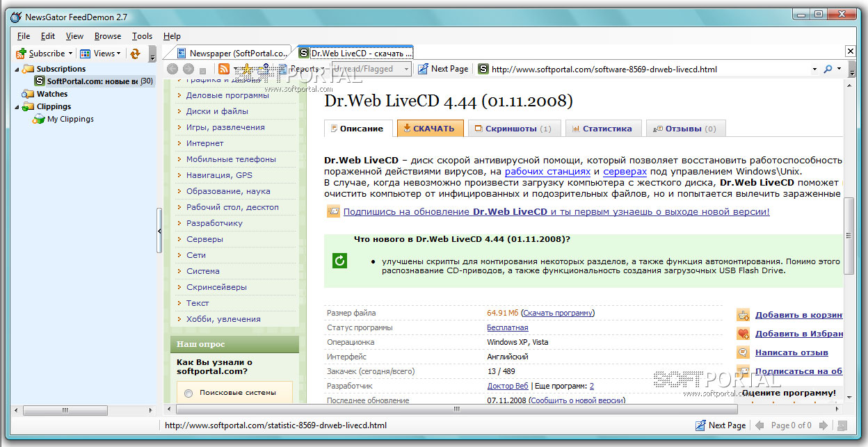
Task: Open the View menu
Action: tap(74, 36)
